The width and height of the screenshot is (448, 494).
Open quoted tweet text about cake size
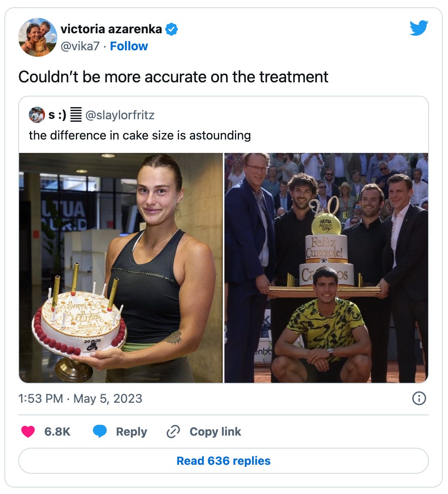(x=140, y=135)
